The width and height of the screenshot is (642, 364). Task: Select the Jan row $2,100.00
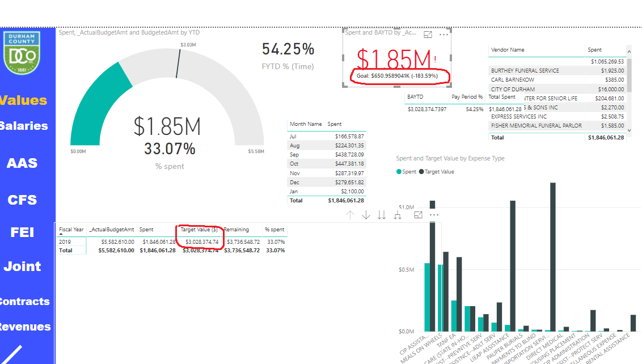tap(327, 192)
